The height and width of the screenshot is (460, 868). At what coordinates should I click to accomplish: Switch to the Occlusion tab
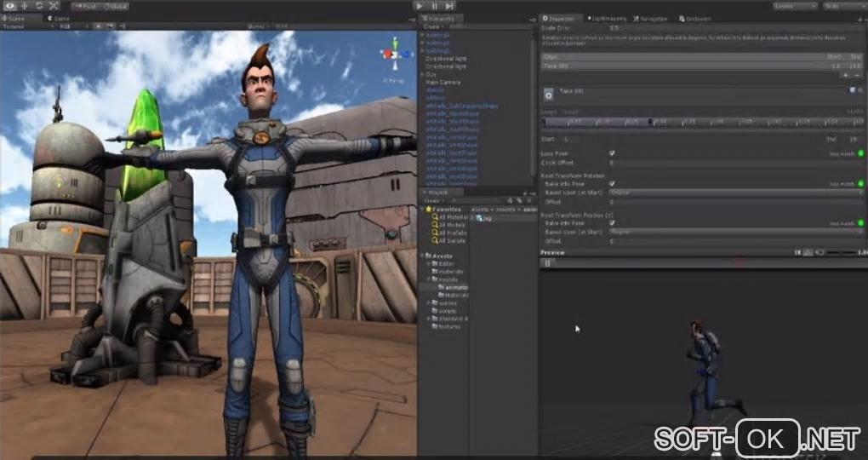695,18
